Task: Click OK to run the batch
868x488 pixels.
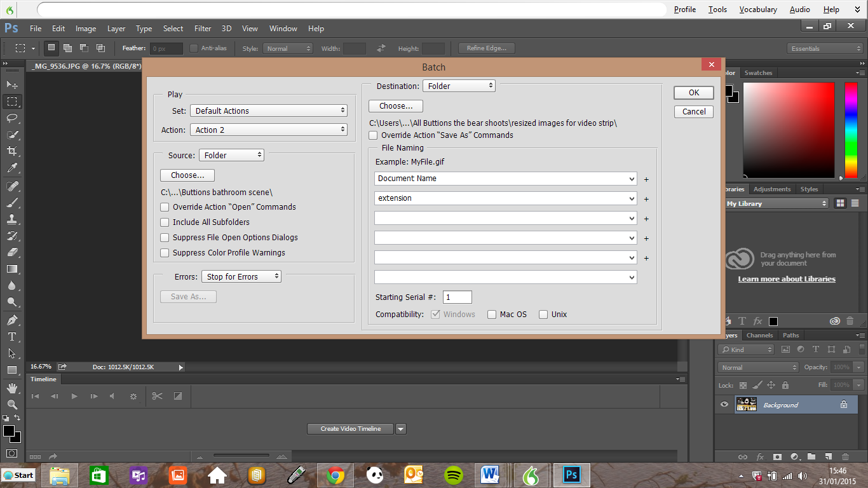Action: coord(693,92)
